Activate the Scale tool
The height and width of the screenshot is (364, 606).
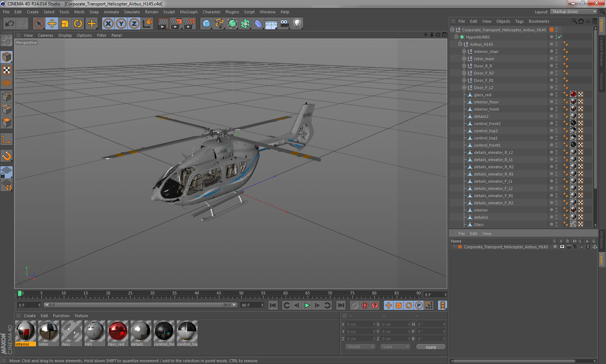[65, 24]
